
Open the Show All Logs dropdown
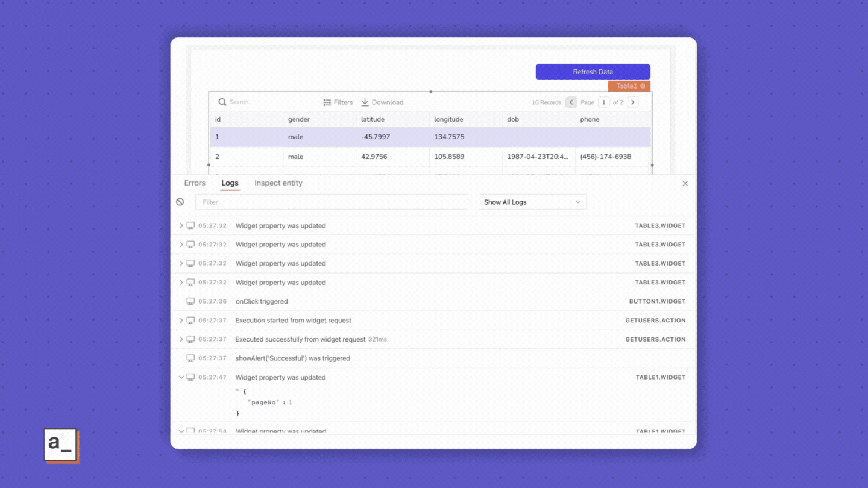coord(533,202)
